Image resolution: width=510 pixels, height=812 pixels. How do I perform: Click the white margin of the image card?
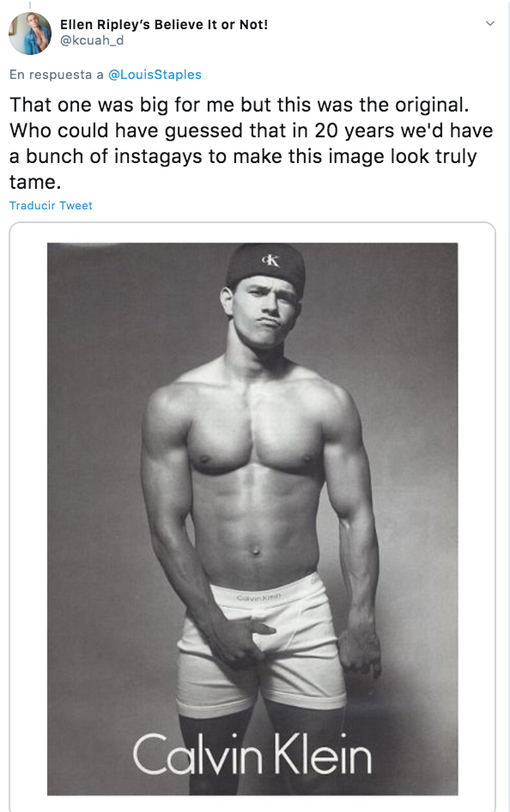28,518
